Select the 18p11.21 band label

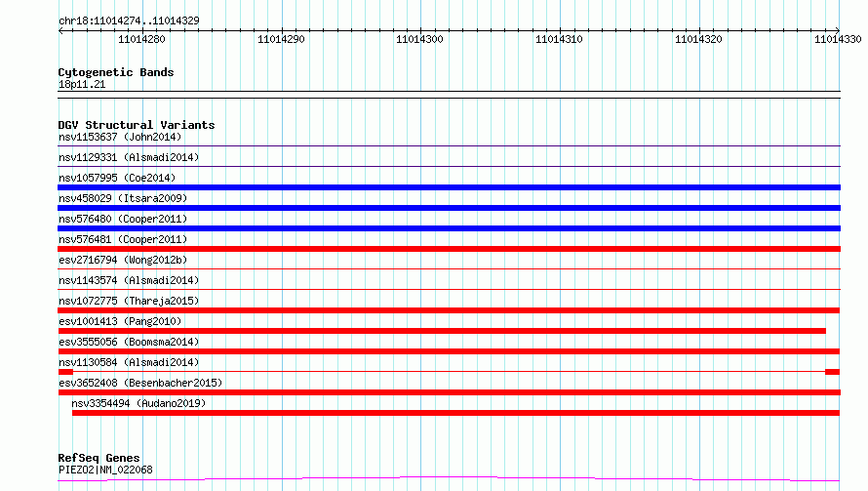(82, 84)
